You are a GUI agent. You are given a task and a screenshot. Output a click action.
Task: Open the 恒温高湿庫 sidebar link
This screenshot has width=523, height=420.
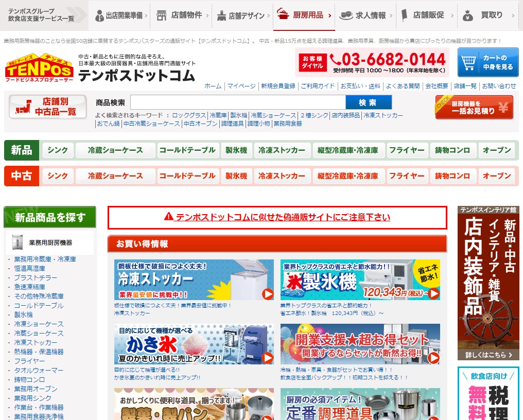(x=29, y=269)
